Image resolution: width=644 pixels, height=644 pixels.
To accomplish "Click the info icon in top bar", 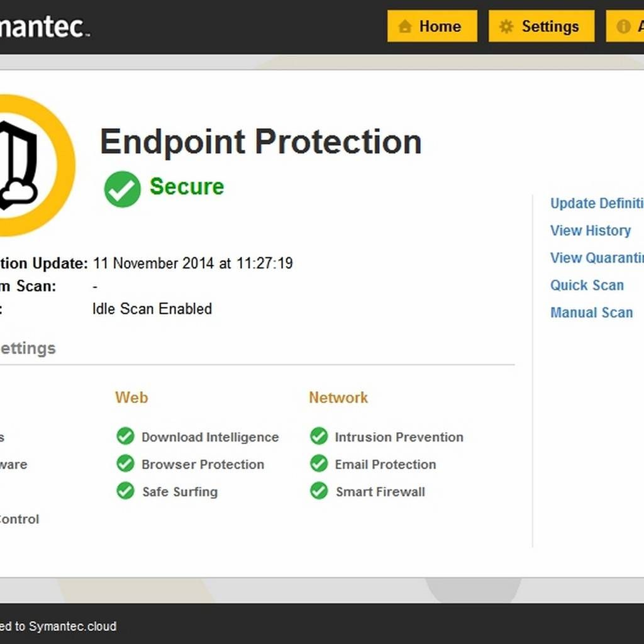I will [623, 26].
